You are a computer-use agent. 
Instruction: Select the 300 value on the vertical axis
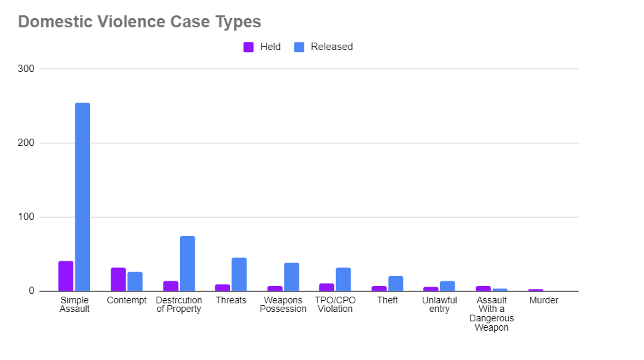click(27, 69)
